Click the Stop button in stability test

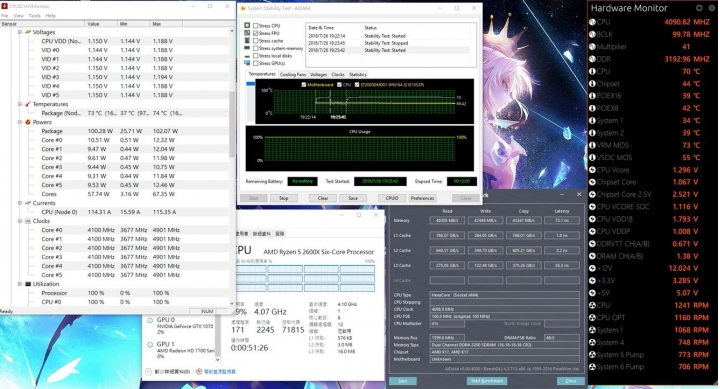pyautogui.click(x=284, y=198)
